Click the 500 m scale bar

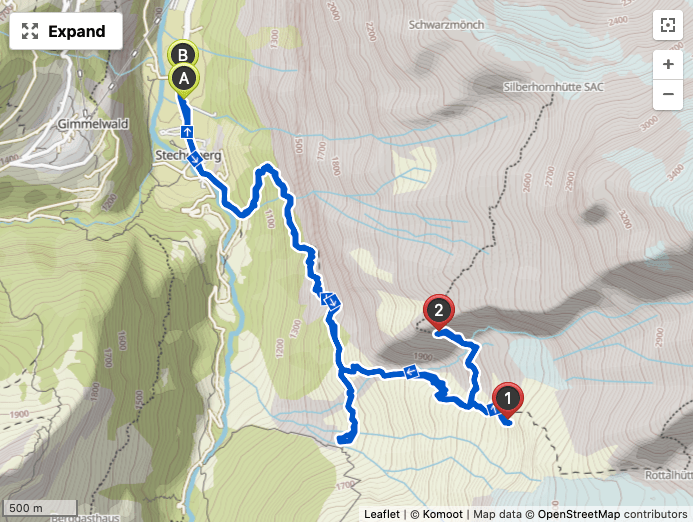[x=40, y=508]
